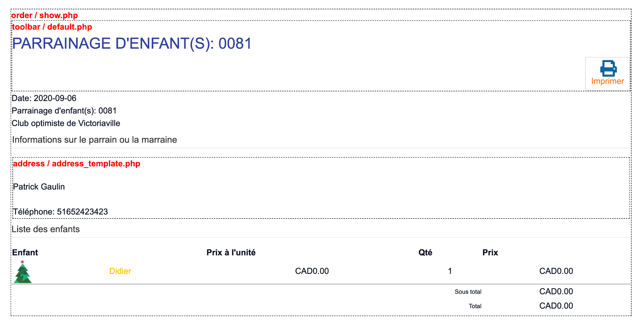Viewport: 644px width, 327px height.
Task: Click the name Patrick Gaulin
Action: pos(39,187)
